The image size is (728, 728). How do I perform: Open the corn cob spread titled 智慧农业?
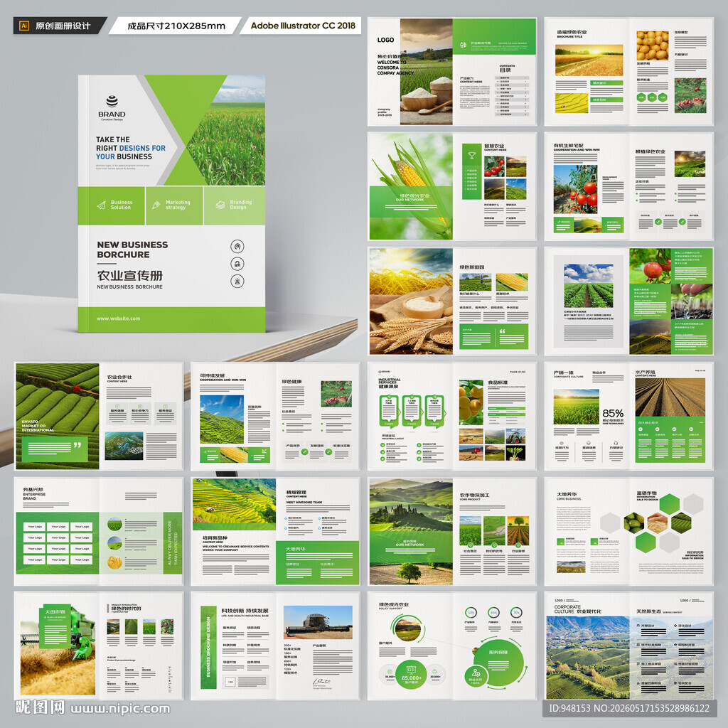(x=452, y=187)
